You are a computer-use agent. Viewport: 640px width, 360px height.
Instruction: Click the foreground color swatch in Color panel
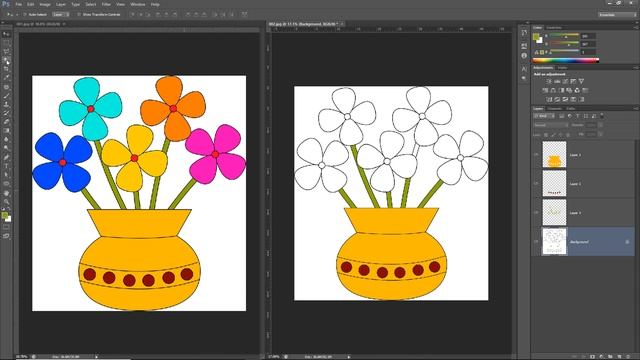[x=536, y=36]
